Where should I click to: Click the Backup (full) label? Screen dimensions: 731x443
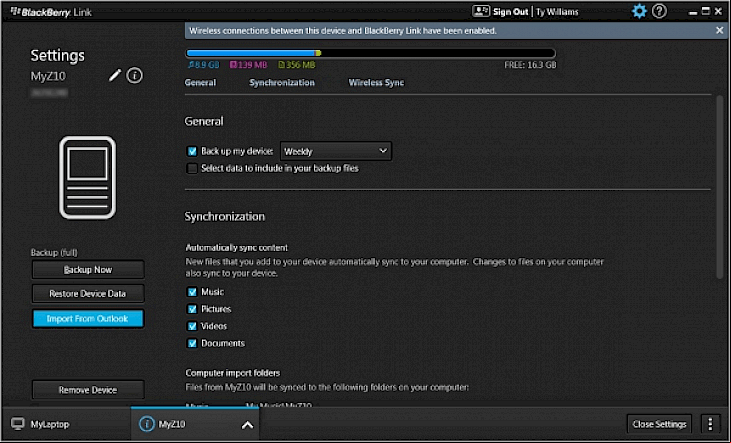[54, 252]
